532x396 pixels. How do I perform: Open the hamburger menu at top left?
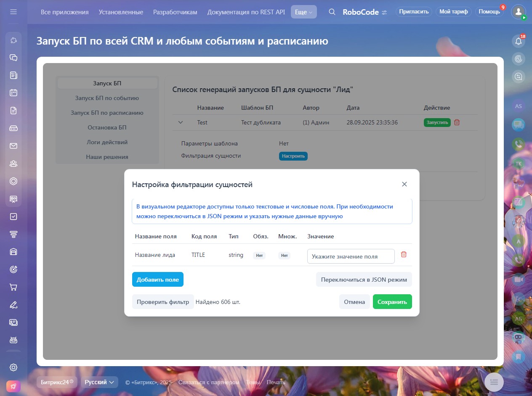tap(13, 12)
